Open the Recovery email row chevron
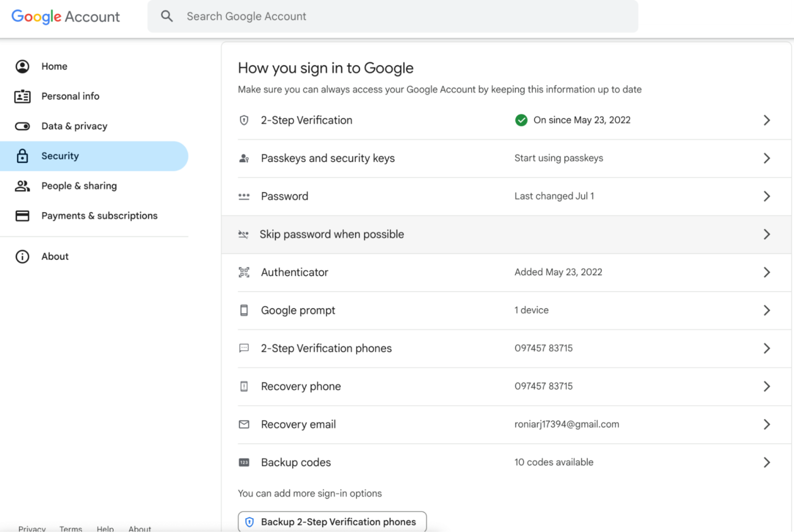The height and width of the screenshot is (532, 794). click(767, 424)
